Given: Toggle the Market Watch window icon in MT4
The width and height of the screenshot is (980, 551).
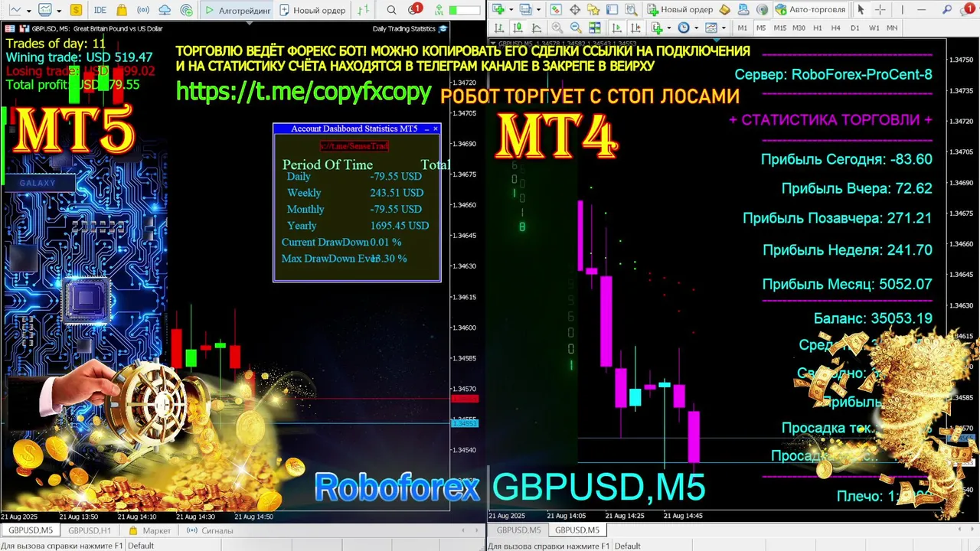Looking at the screenshot, I should coord(556,10).
